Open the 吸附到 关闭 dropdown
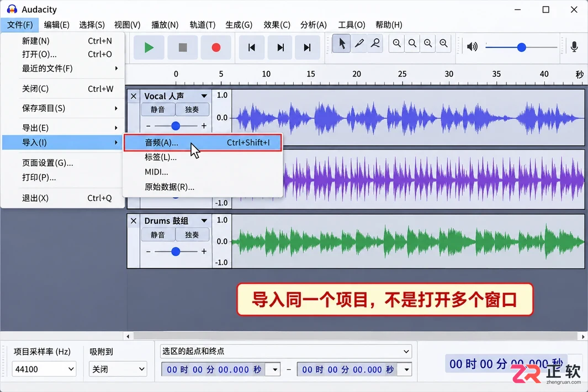 [118, 369]
